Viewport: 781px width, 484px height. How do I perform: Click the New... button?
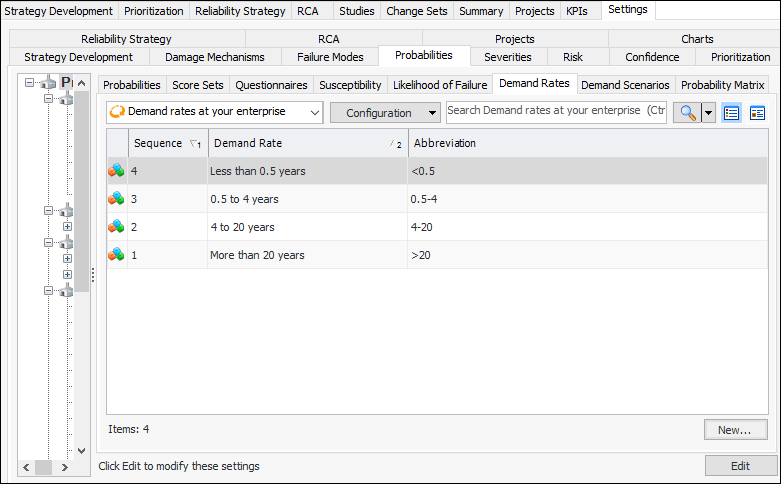735,430
